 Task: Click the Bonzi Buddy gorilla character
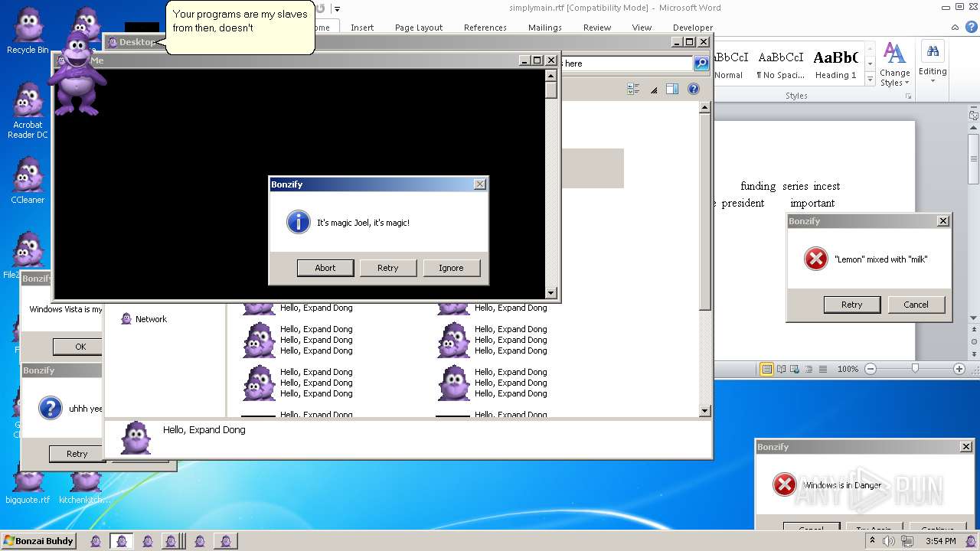click(77, 73)
